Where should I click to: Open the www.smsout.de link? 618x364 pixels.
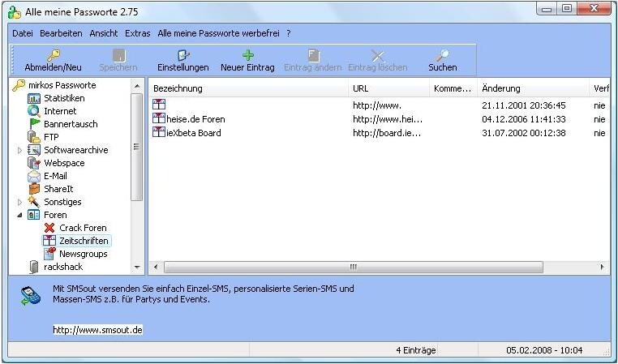point(97,330)
